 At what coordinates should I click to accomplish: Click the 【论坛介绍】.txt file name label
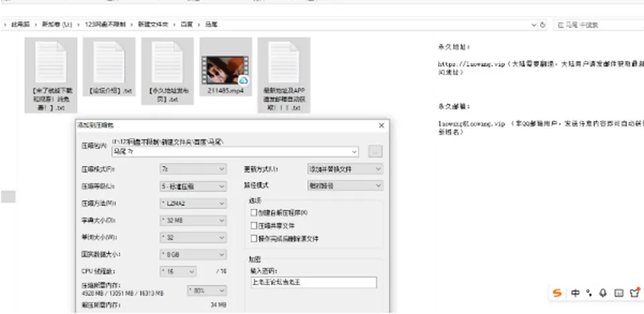click(x=109, y=91)
